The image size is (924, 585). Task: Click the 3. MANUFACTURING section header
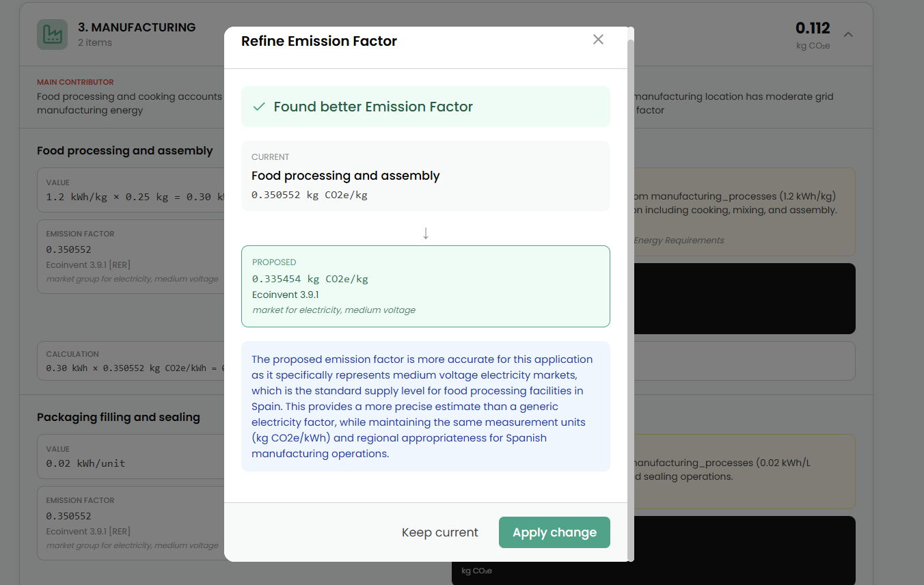click(x=137, y=27)
